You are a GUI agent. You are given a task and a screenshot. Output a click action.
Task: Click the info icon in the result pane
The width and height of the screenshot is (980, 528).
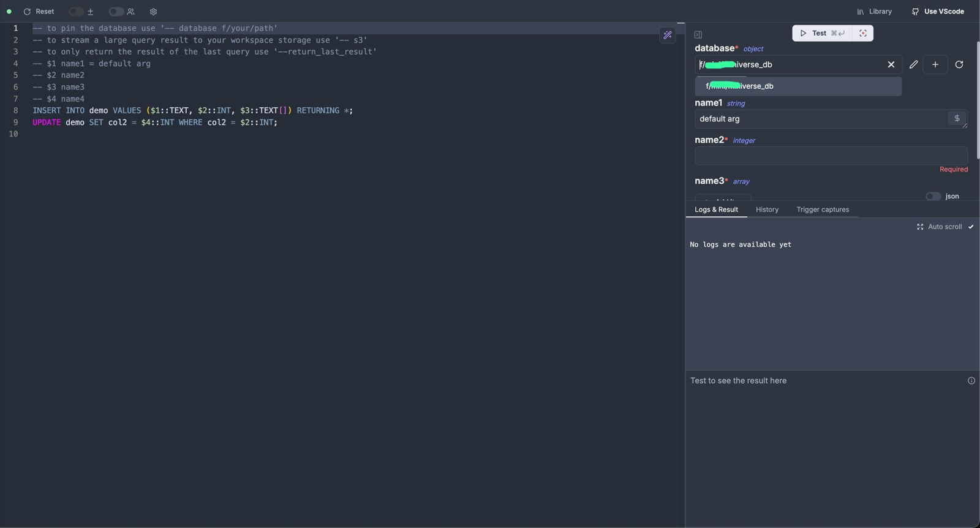[971, 380]
